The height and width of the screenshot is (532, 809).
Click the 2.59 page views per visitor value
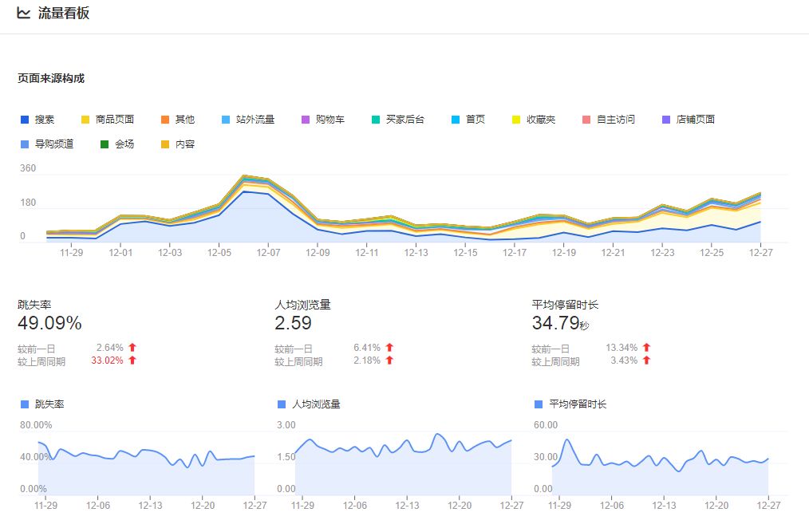(293, 323)
